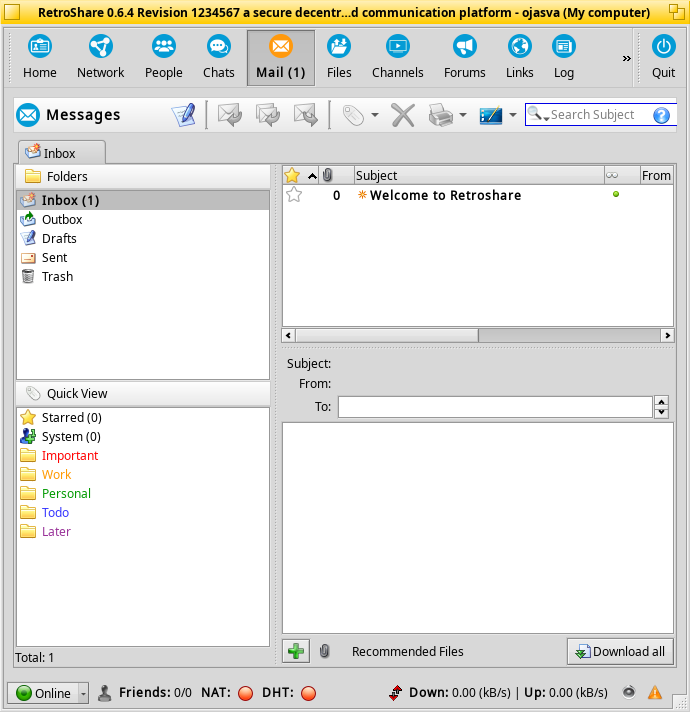Select the Inbox (1) folder
This screenshot has width=690, height=712.
[143, 200]
